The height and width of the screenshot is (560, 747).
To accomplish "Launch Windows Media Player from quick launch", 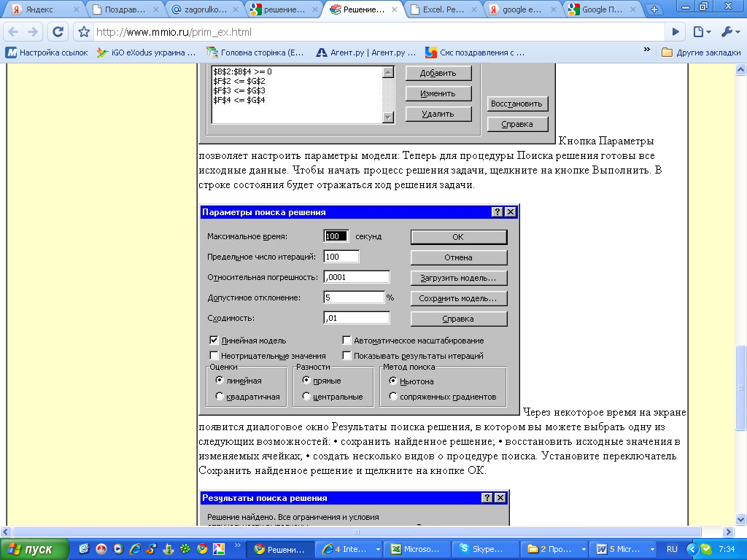I will pyautogui.click(x=118, y=549).
